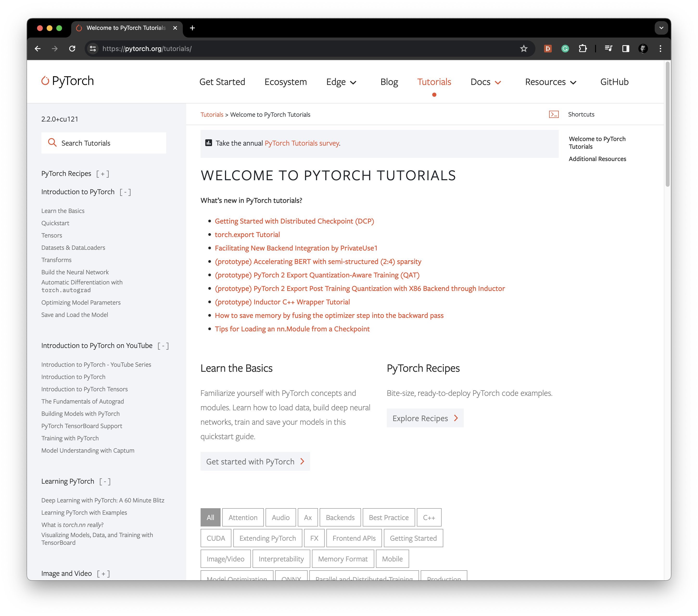Toggle the Attention filter tag
The image size is (698, 616).
point(243,517)
